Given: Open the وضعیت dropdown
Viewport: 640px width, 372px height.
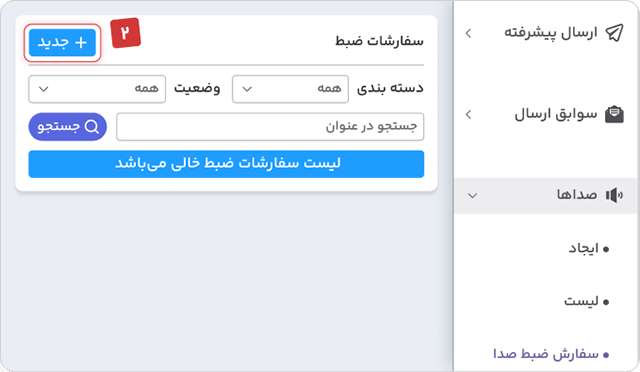Looking at the screenshot, I should click(x=97, y=89).
